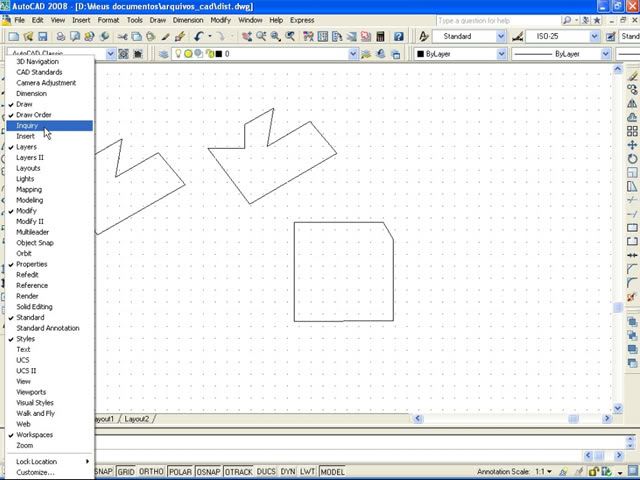
Task: Click the vertical scrollbar thumb
Action: tap(618, 308)
